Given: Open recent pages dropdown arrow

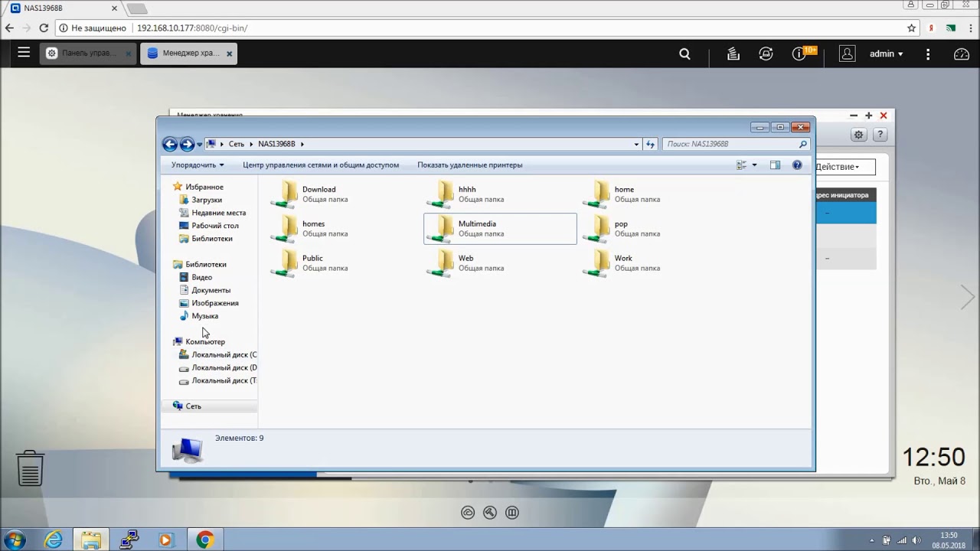Looking at the screenshot, I should click(x=199, y=144).
